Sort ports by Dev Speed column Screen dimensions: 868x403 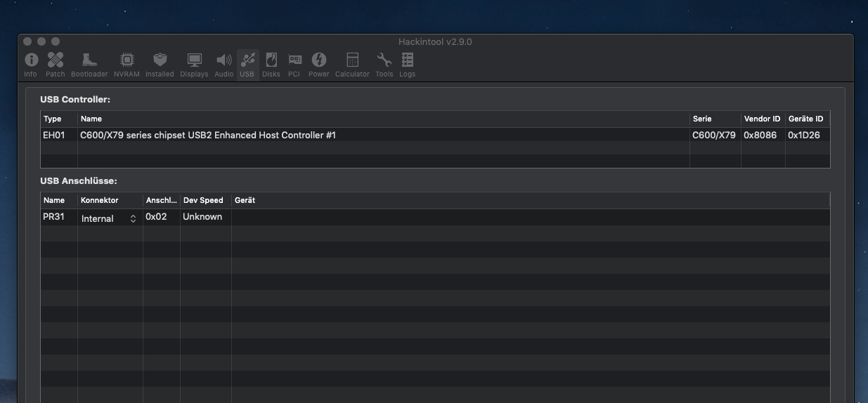pyautogui.click(x=206, y=200)
